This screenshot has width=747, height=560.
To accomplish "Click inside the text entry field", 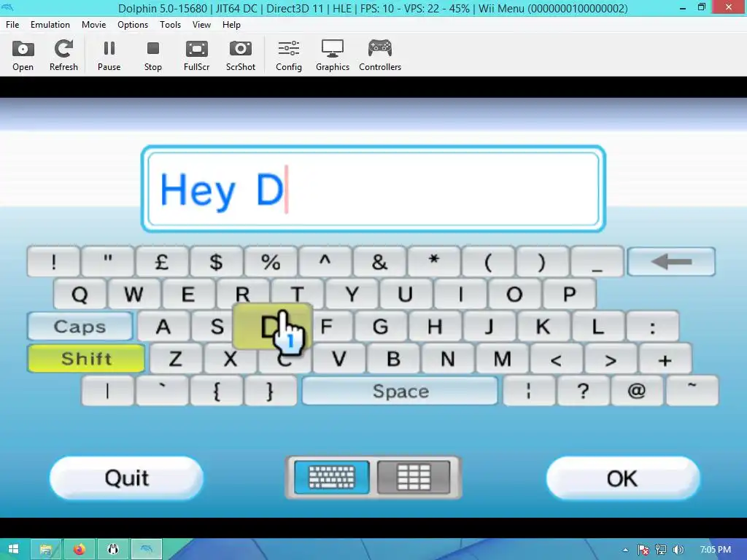I will [373, 189].
